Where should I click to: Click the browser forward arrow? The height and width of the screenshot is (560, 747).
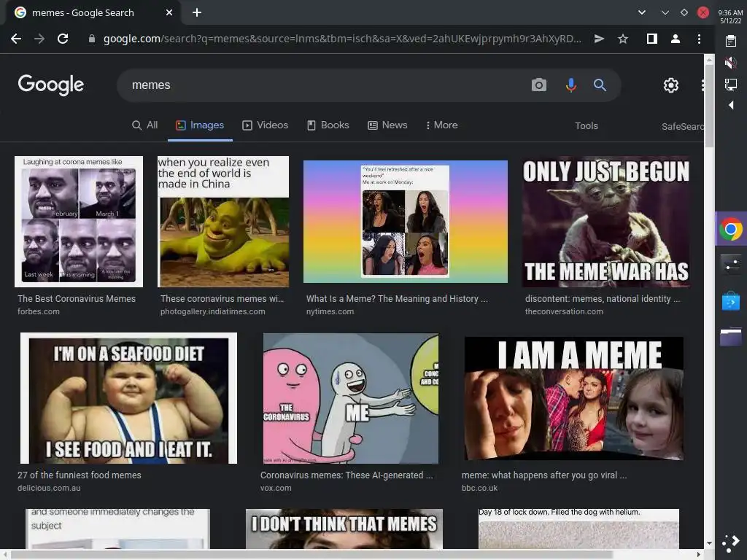point(39,39)
